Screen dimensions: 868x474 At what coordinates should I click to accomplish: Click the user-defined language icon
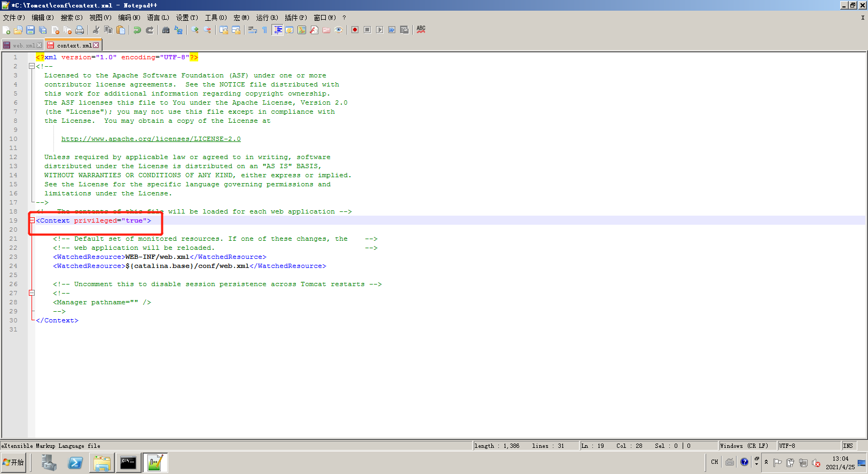coord(290,30)
